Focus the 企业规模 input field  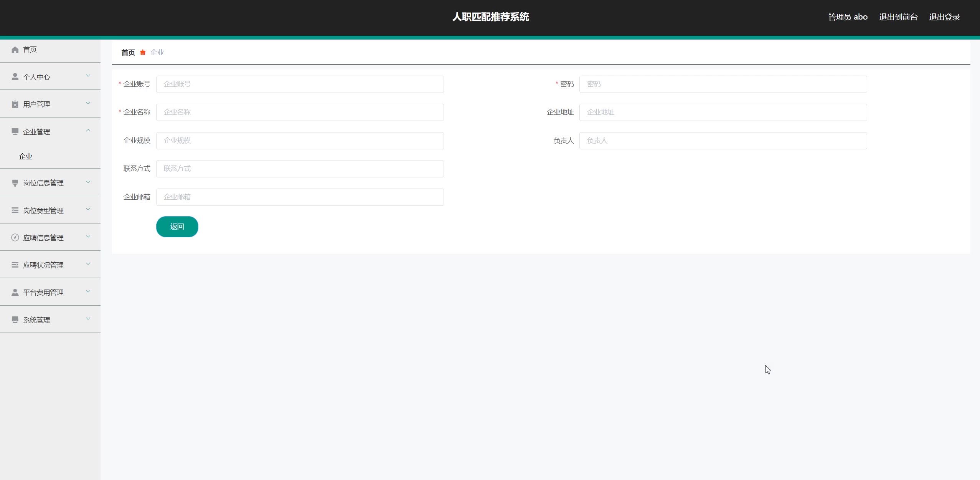tap(300, 141)
